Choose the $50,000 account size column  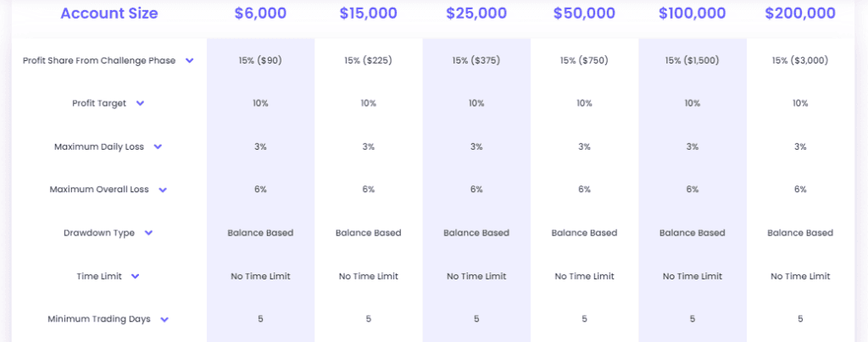coord(584,14)
